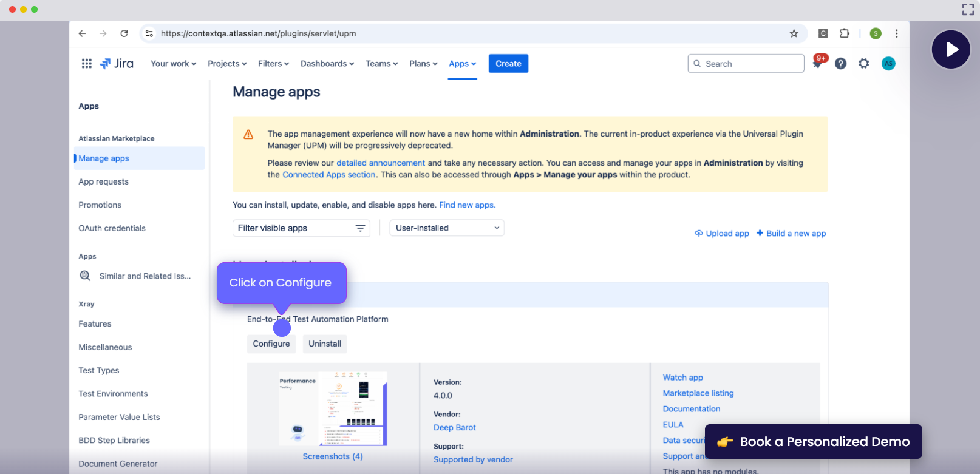
Task: Open the app screenshots thumbnail
Action: pos(333,409)
